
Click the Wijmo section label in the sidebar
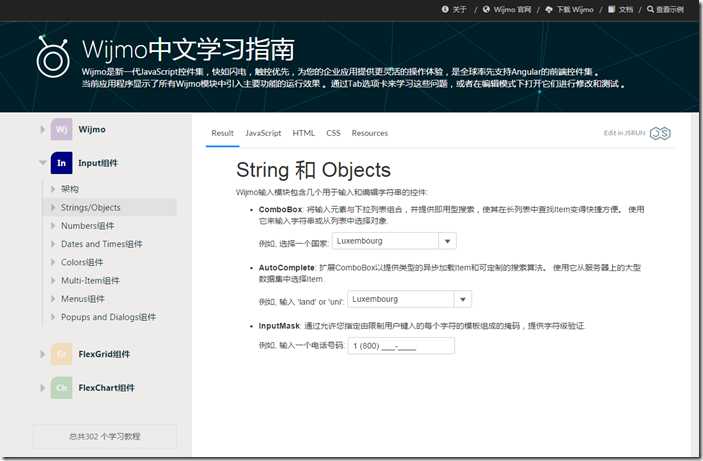[92, 130]
